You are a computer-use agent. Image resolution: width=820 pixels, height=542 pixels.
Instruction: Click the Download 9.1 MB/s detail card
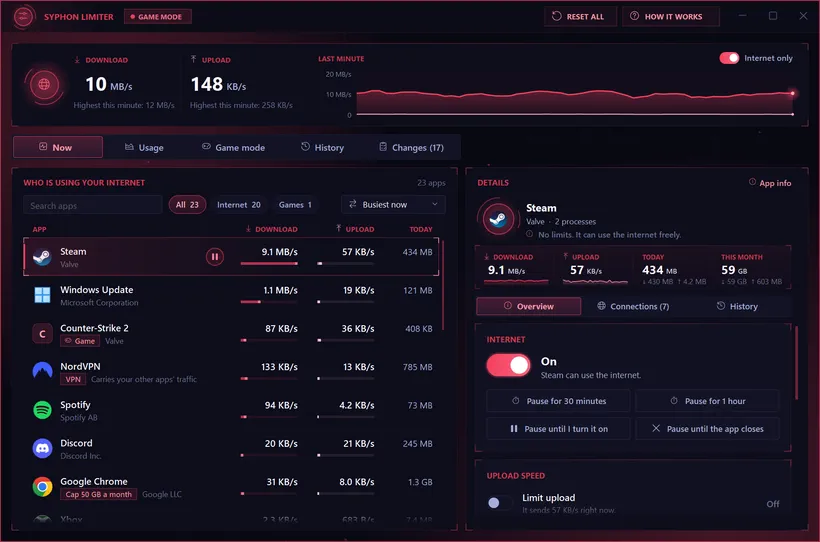[x=516, y=268]
